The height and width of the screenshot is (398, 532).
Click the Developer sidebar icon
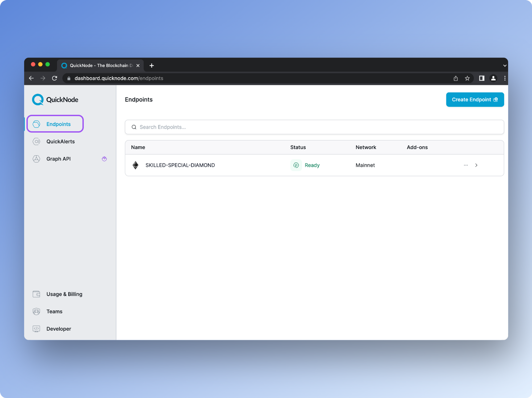(36, 329)
